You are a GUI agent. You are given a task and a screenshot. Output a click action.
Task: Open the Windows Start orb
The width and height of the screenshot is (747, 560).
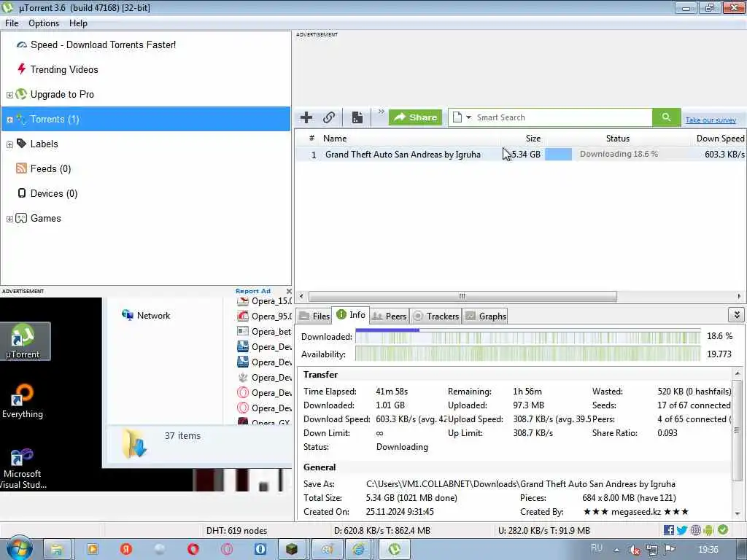coord(19,548)
